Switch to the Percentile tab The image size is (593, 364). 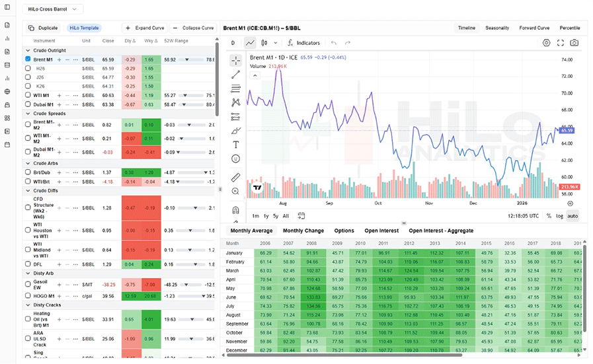(x=570, y=28)
